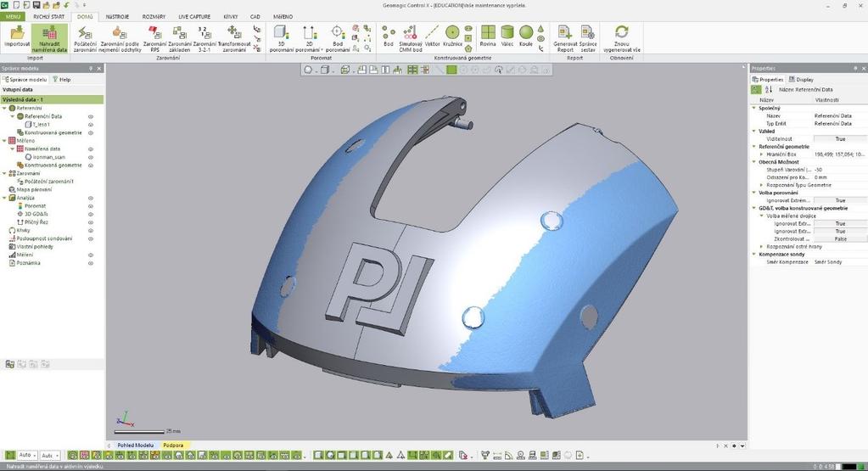Toggle visibility of Příčný Řez

[91, 222]
